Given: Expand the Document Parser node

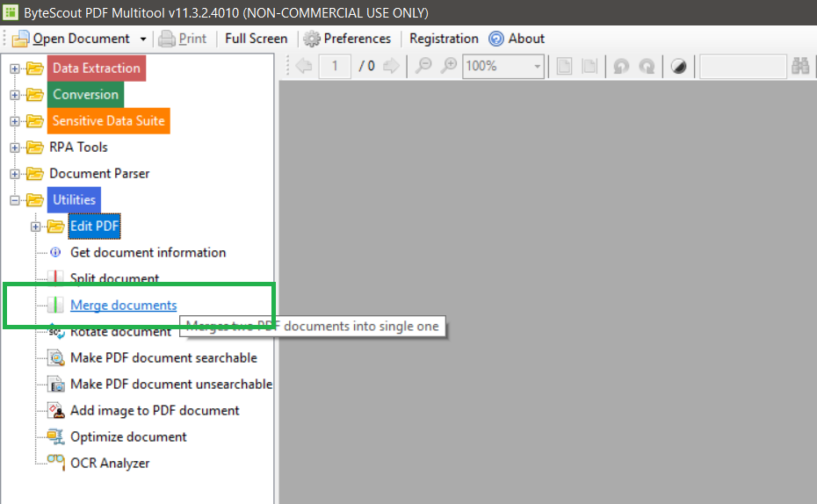Looking at the screenshot, I should [15, 174].
